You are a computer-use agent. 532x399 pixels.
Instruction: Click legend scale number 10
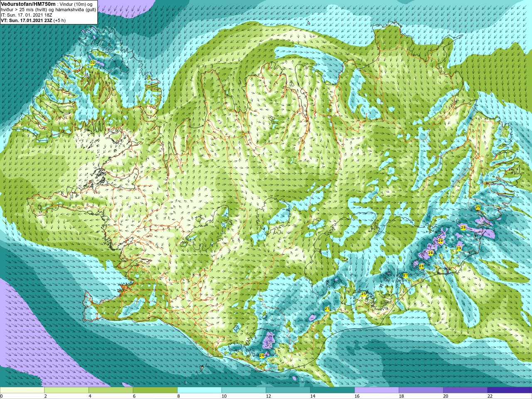click(x=224, y=396)
